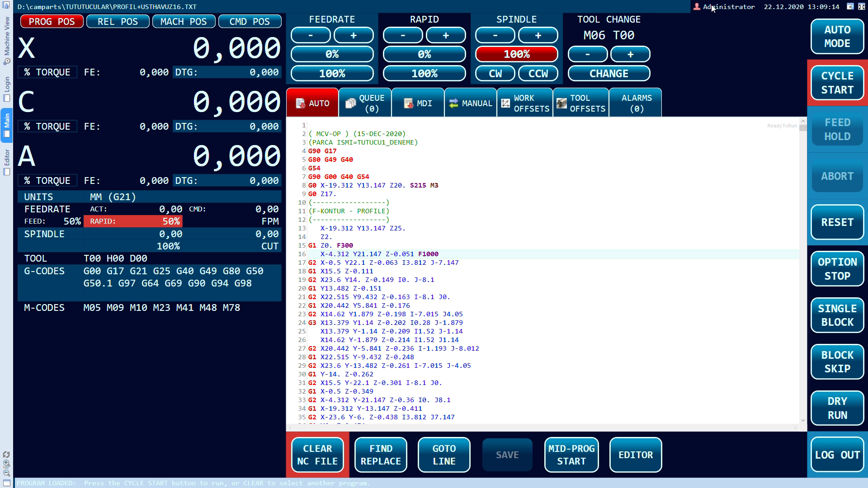Click the WORK OFFSETS panel icon
The height and width of the screenshot is (488, 868).
[524, 103]
